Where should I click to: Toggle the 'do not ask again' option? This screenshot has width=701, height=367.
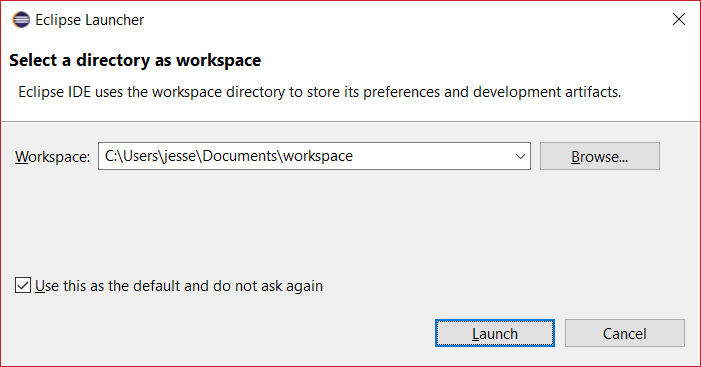pos(23,285)
